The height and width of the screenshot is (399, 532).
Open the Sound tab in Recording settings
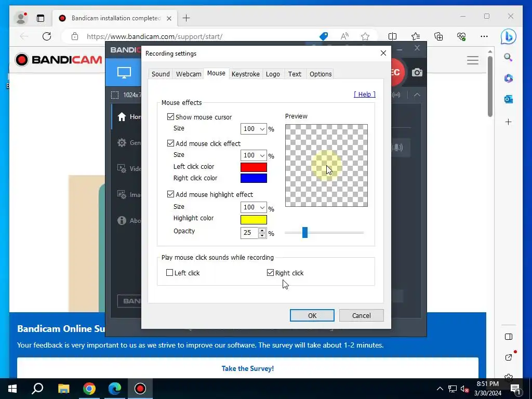161,74
